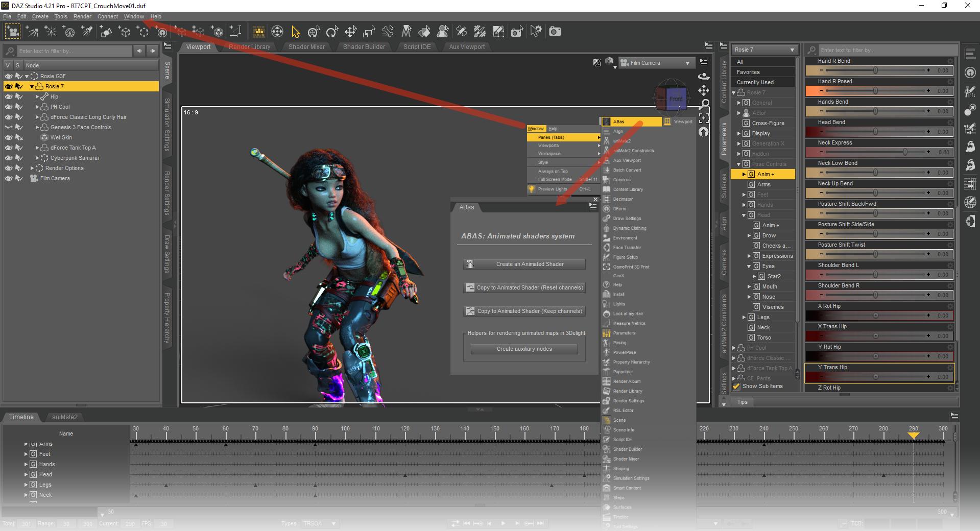Click the Head Bend slider handle
This screenshot has height=531, width=980.
coord(875,132)
